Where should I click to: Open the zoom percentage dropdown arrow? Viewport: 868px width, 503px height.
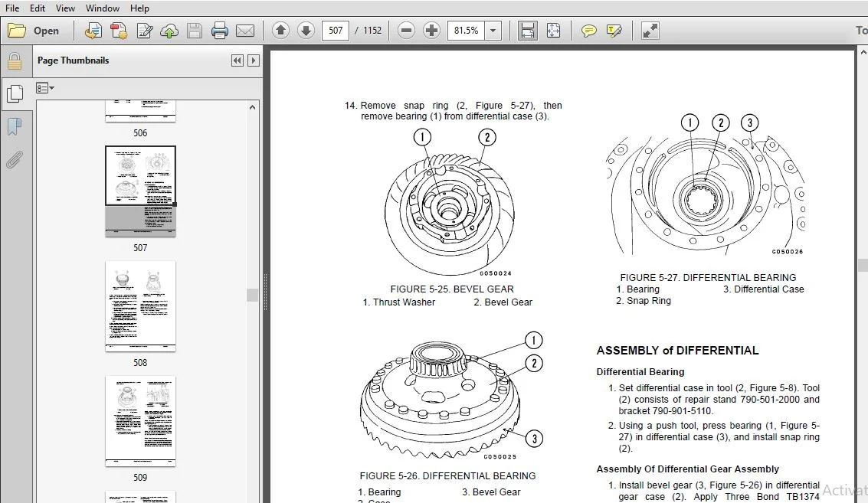click(x=493, y=31)
